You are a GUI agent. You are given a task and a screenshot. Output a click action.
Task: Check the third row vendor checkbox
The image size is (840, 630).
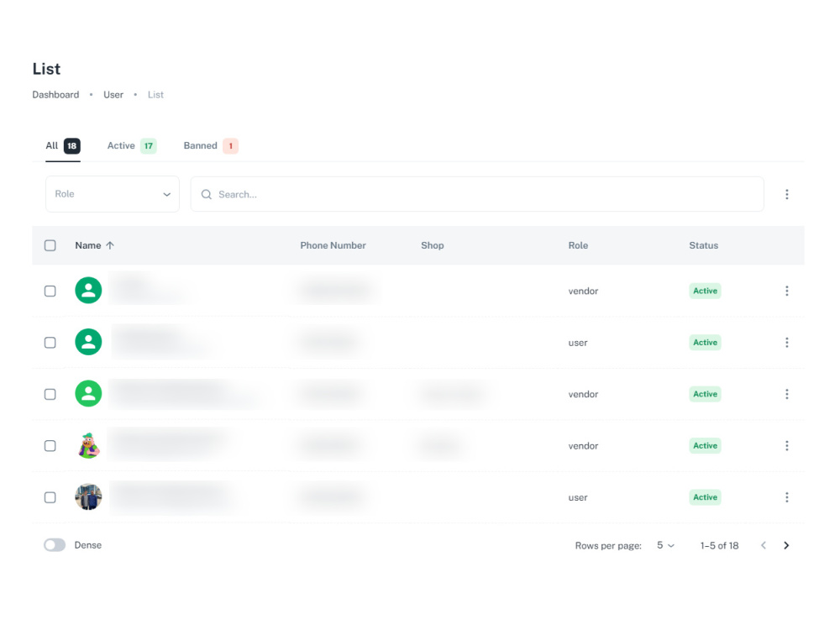(x=50, y=394)
